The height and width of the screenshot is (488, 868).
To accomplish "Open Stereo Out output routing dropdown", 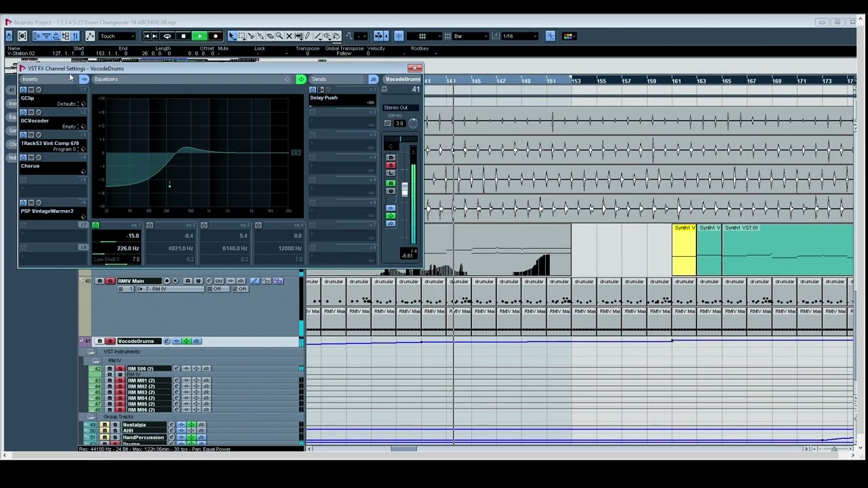I will 401,108.
